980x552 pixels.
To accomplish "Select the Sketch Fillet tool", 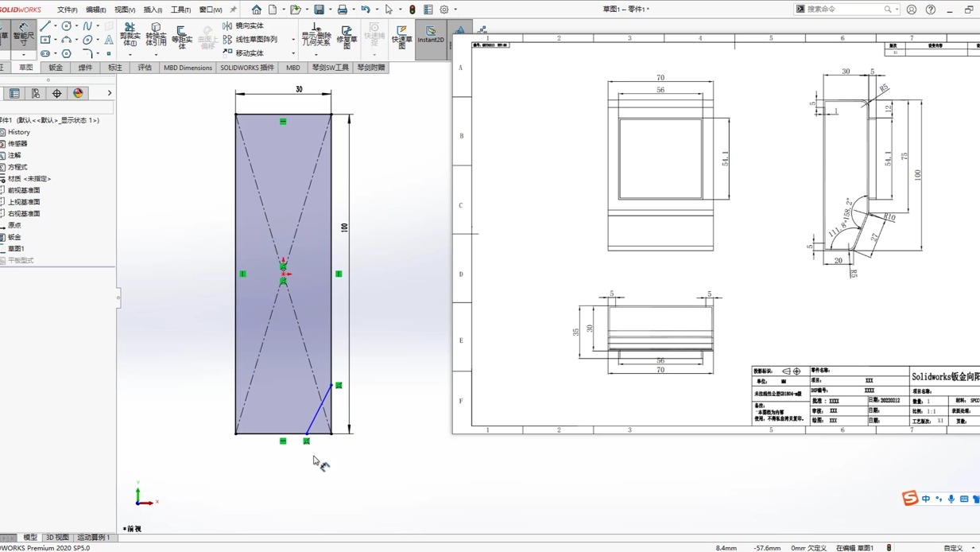I will pyautogui.click(x=87, y=53).
